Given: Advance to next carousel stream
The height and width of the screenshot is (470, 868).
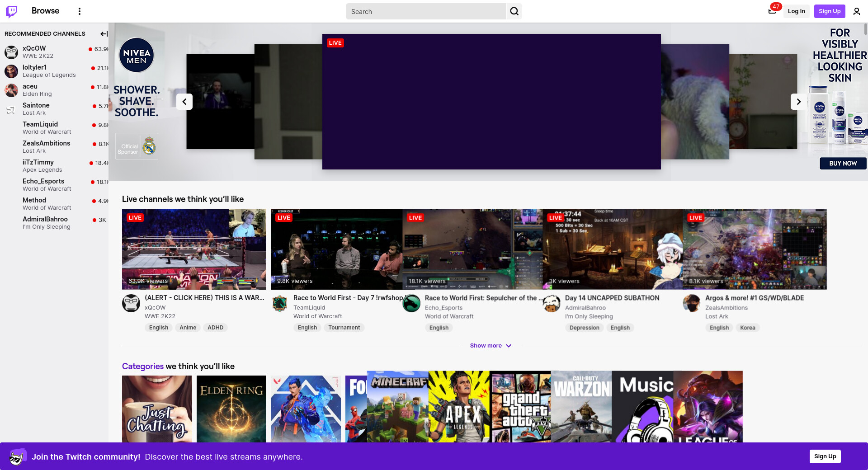Looking at the screenshot, I should [x=798, y=102].
